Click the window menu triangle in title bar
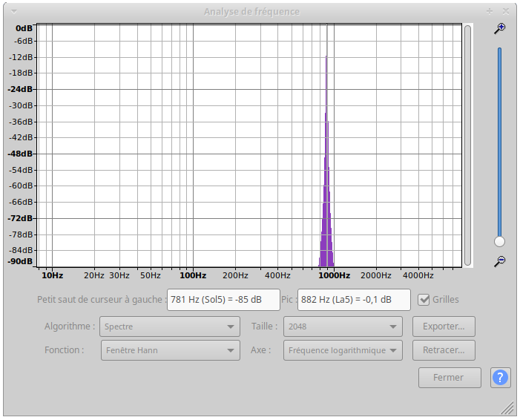520x420 pixels. [14, 12]
